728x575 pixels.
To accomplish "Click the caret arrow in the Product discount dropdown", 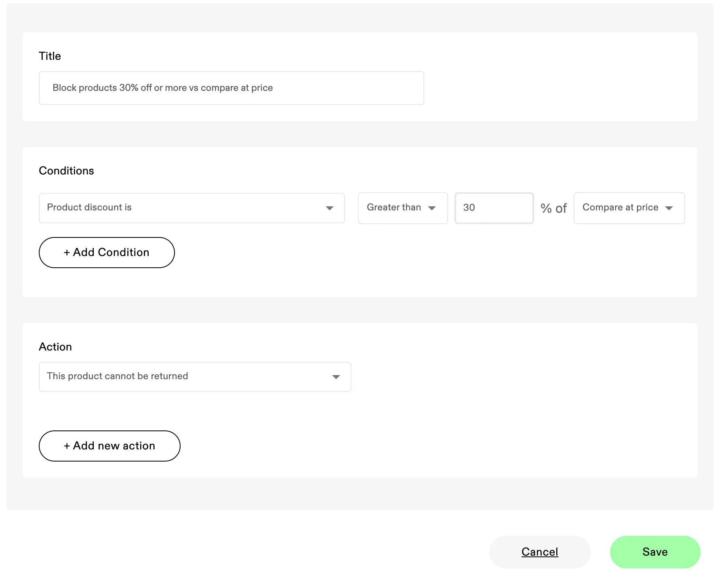I will click(x=330, y=208).
